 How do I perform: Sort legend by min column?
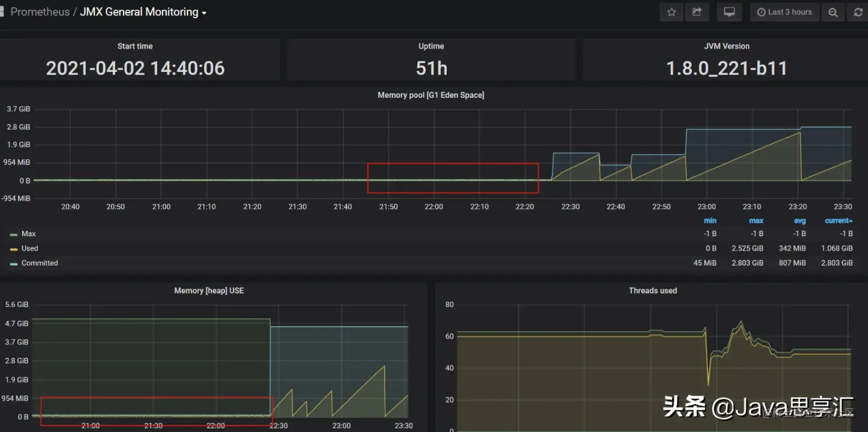pyautogui.click(x=710, y=221)
